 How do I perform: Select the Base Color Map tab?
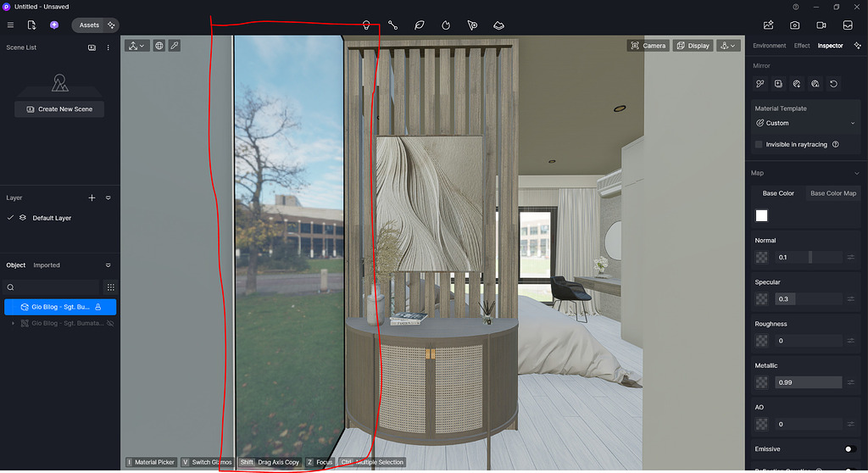[x=832, y=193]
